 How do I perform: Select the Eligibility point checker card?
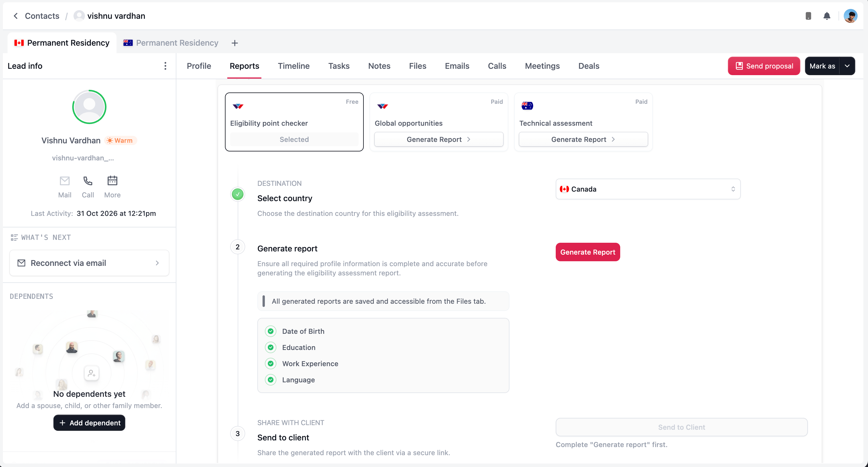coord(294,122)
